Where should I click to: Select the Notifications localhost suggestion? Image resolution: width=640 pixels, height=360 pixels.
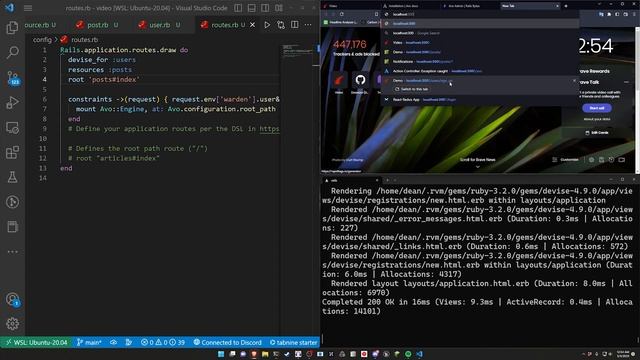pos(480,62)
